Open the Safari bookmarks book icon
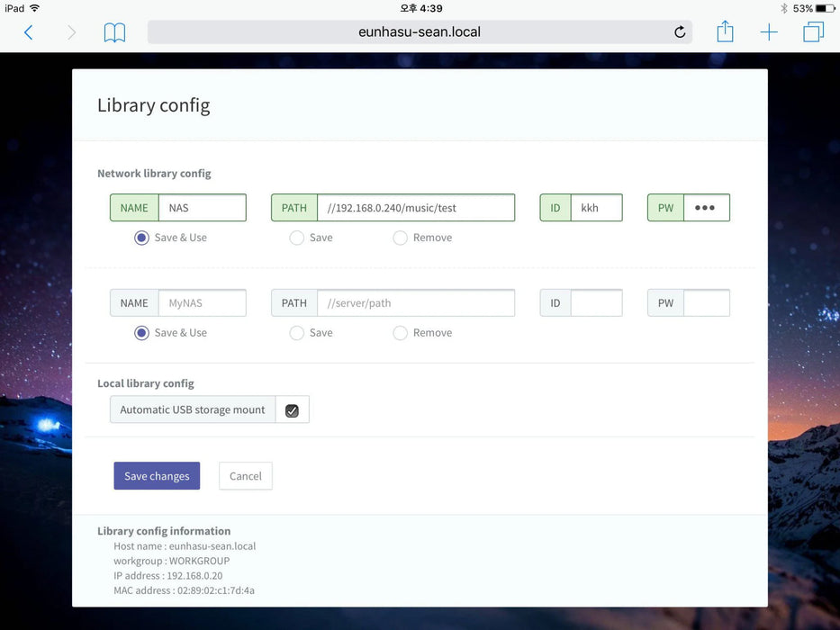This screenshot has height=630, width=840. (114, 32)
